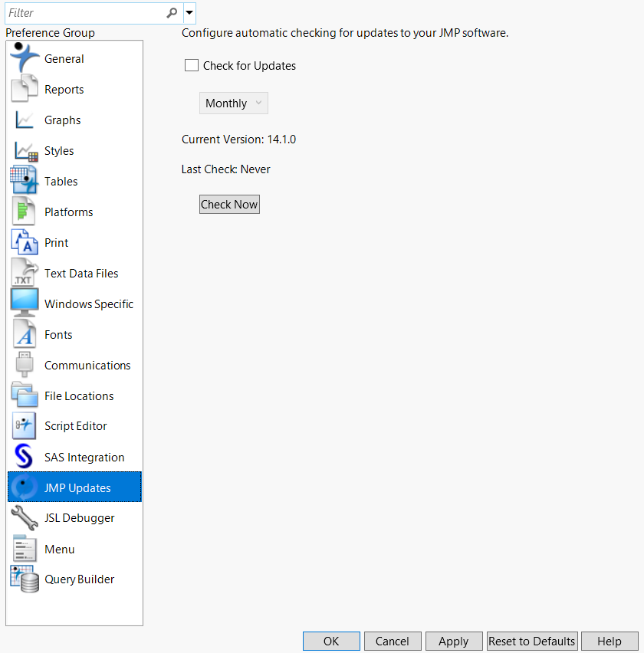Select the Menu label

(60, 550)
